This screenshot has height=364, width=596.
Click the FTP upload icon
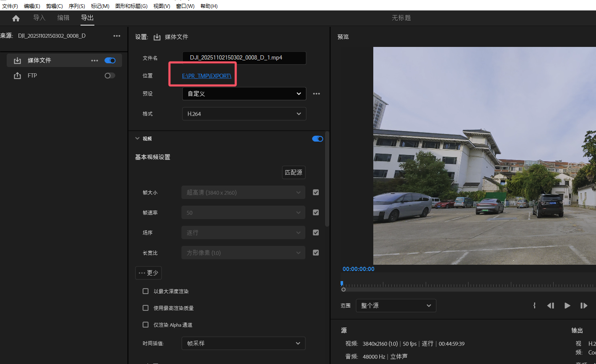pos(17,76)
